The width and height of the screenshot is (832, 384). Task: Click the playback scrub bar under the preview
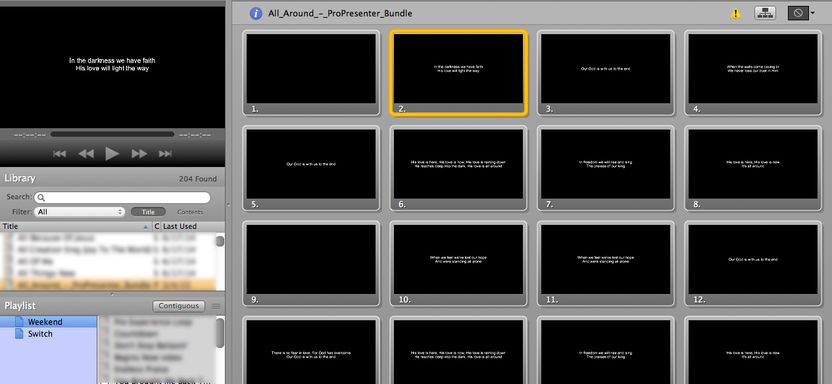[112, 134]
